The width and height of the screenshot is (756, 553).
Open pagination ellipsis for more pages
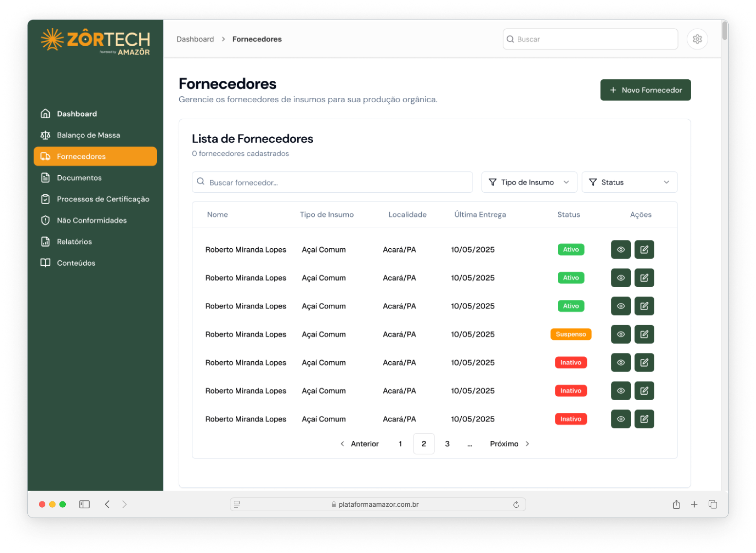point(470,444)
